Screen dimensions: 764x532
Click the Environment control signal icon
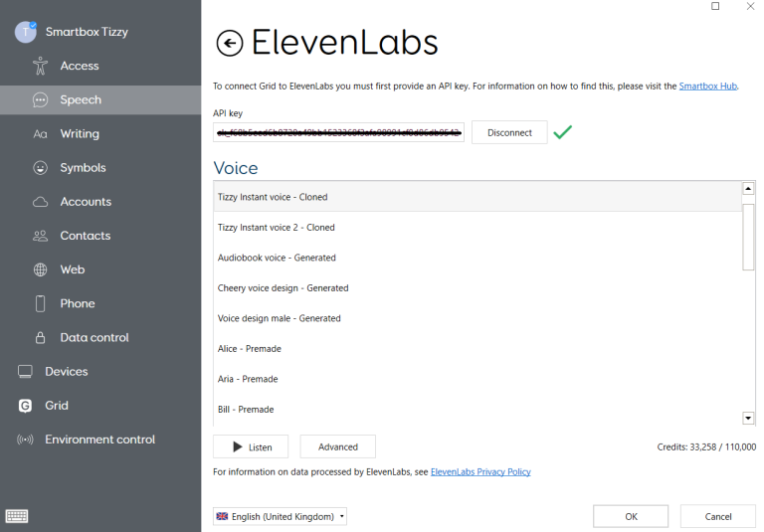[25, 440]
